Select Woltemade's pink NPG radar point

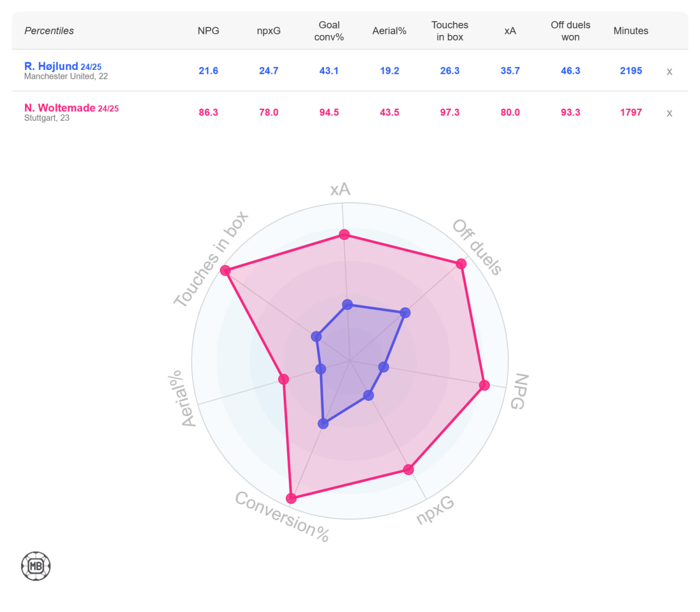coord(484,385)
